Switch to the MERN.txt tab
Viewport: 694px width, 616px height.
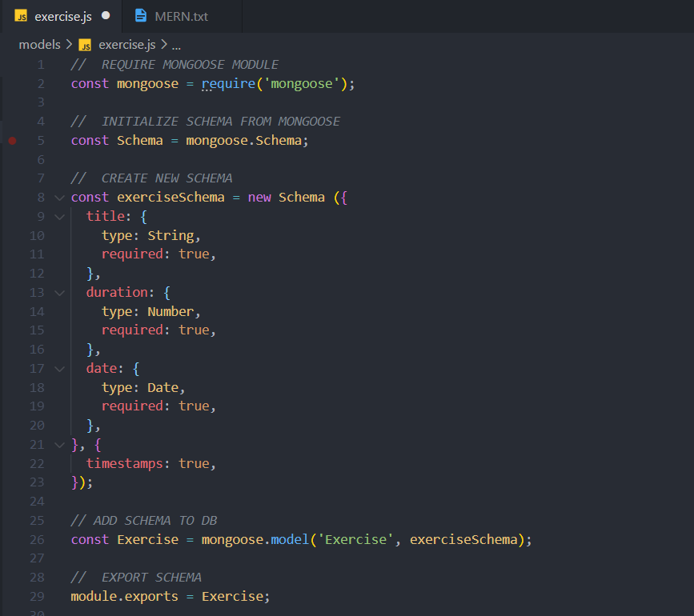coord(181,16)
